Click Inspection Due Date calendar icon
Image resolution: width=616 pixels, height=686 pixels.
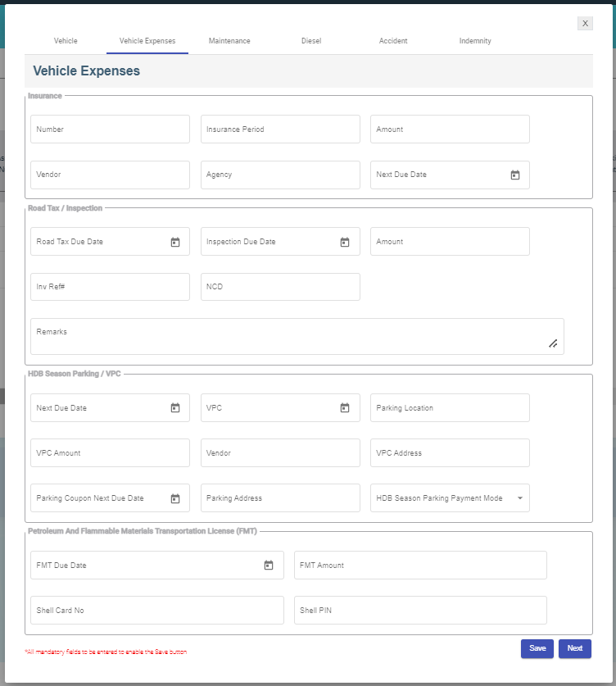(345, 242)
